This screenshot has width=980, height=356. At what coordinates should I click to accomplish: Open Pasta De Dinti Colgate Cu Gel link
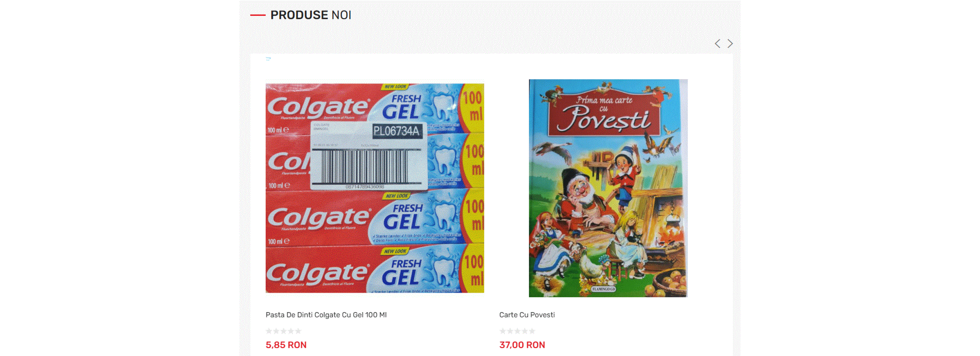coord(326,314)
